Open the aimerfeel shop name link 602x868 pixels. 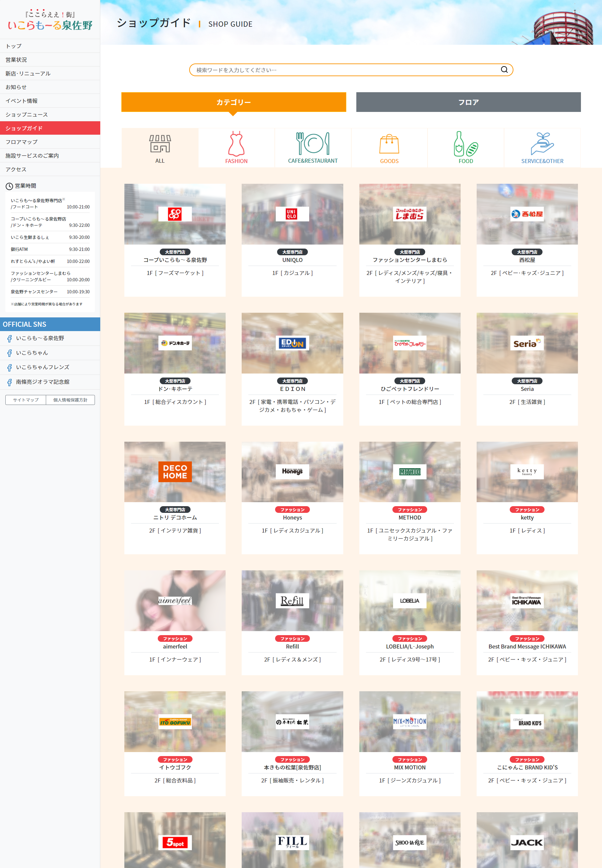(175, 646)
